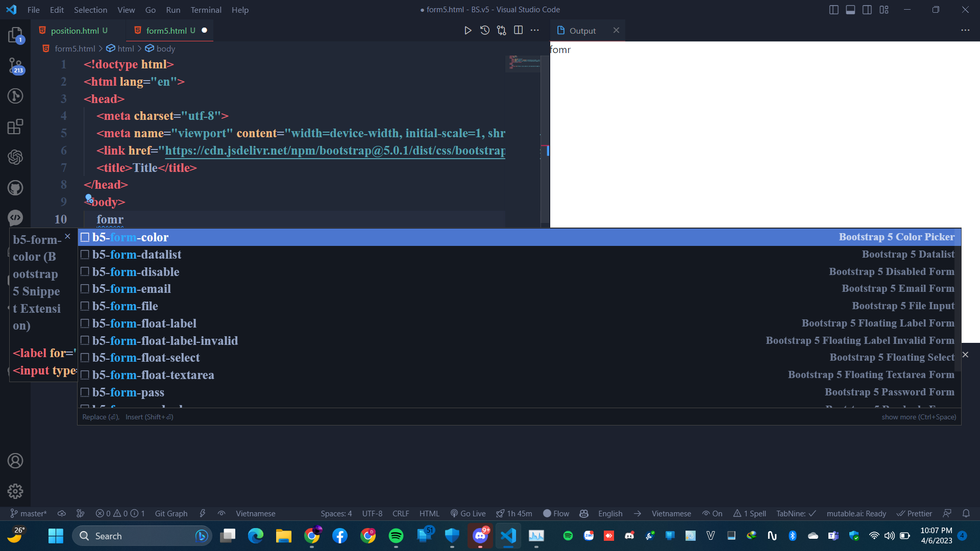980x551 pixels.
Task: Open the timeline history icon in editor toolbar
Action: (x=484, y=31)
